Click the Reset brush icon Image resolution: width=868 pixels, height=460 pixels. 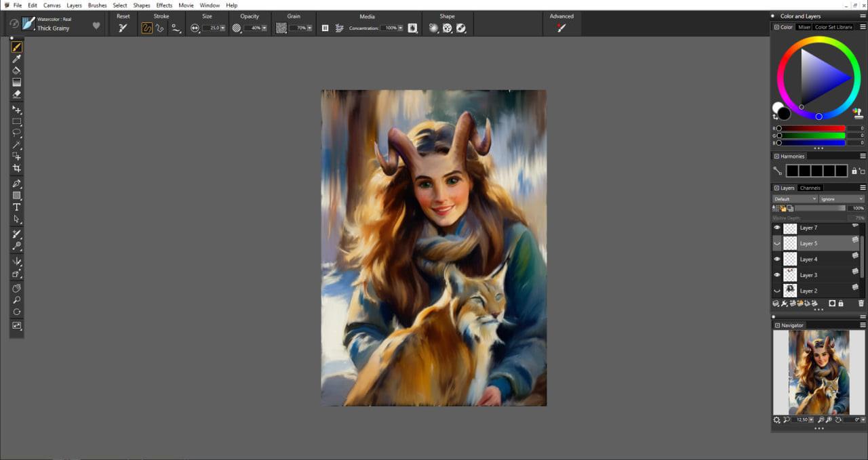tap(123, 28)
